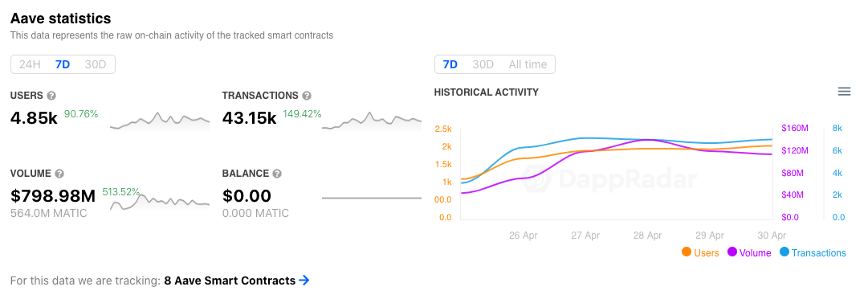Open the 8 Aave Smart Contracts link
The image size is (868, 299).
[x=230, y=281]
